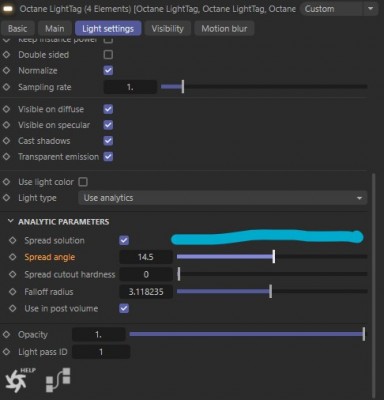The image size is (384, 400).
Task: Click the Opacity keyframe diamond
Action: [x=6, y=334]
